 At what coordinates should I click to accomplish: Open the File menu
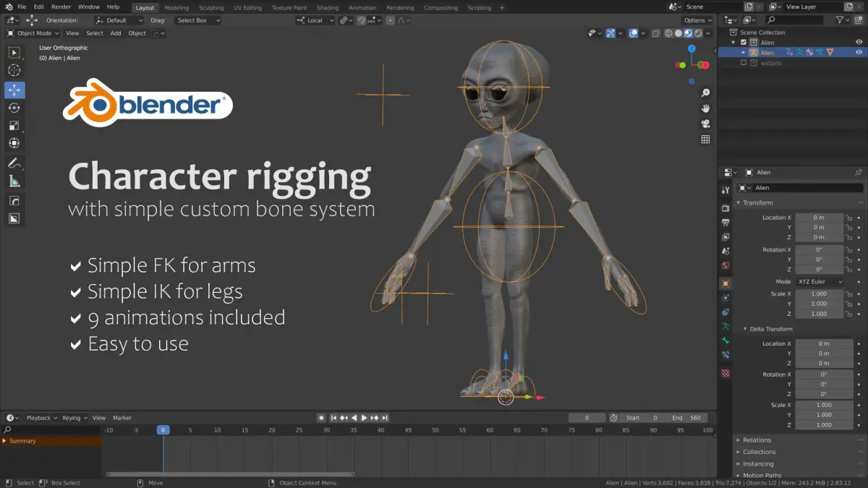pos(22,7)
